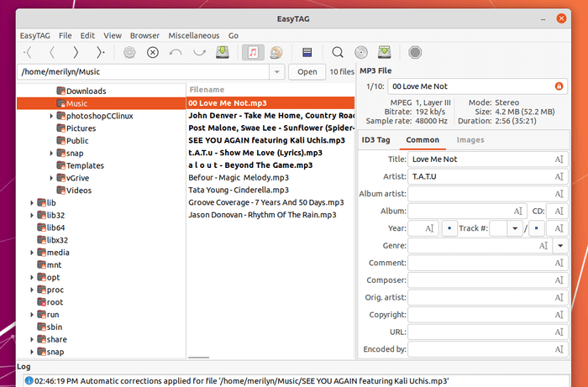Switch to the Images tab

pos(470,139)
